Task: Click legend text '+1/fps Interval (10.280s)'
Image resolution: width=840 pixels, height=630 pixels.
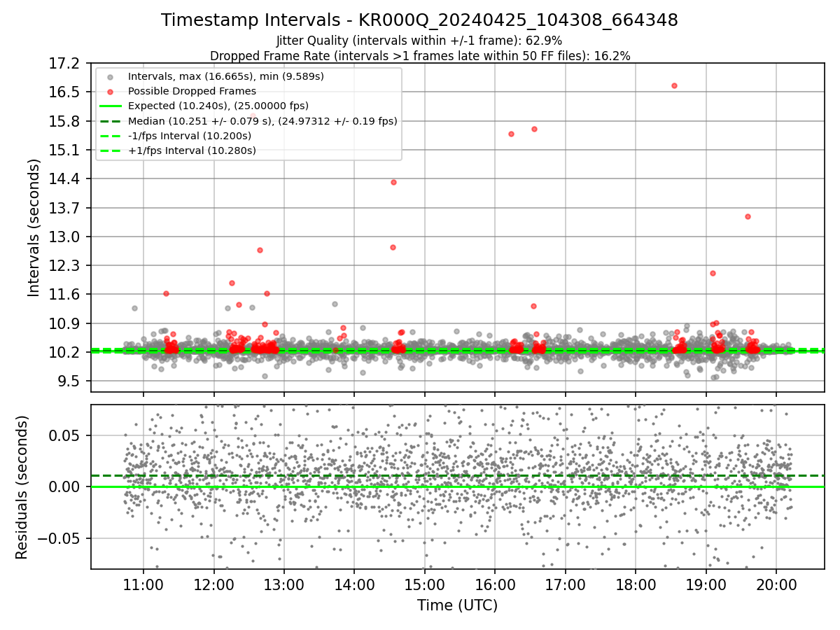Action: point(192,150)
